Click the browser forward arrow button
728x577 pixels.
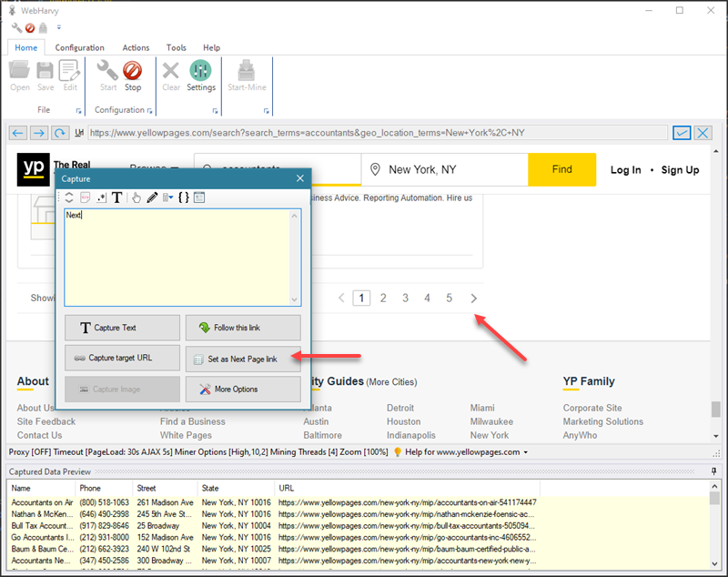coord(38,133)
